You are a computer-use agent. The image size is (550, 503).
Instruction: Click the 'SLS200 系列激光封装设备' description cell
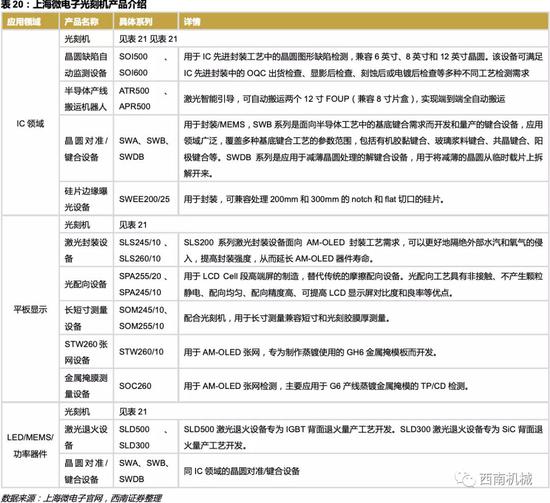pyautogui.click(x=363, y=250)
